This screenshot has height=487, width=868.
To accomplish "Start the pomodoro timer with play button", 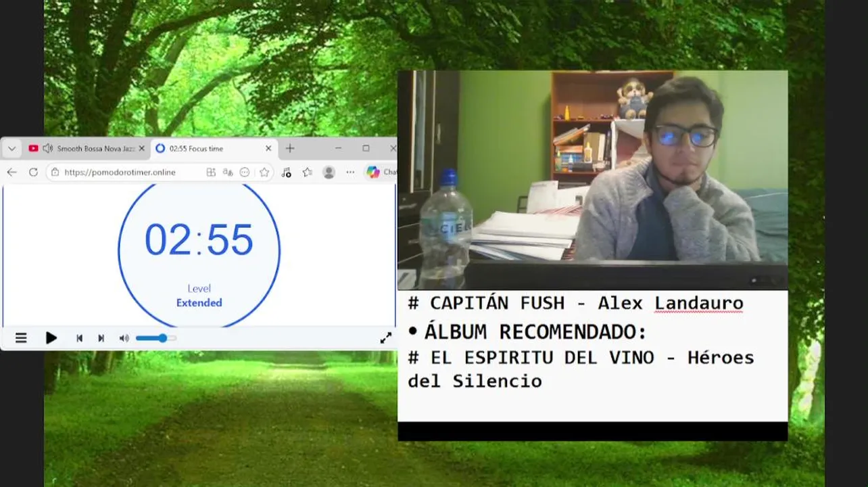I will [51, 338].
